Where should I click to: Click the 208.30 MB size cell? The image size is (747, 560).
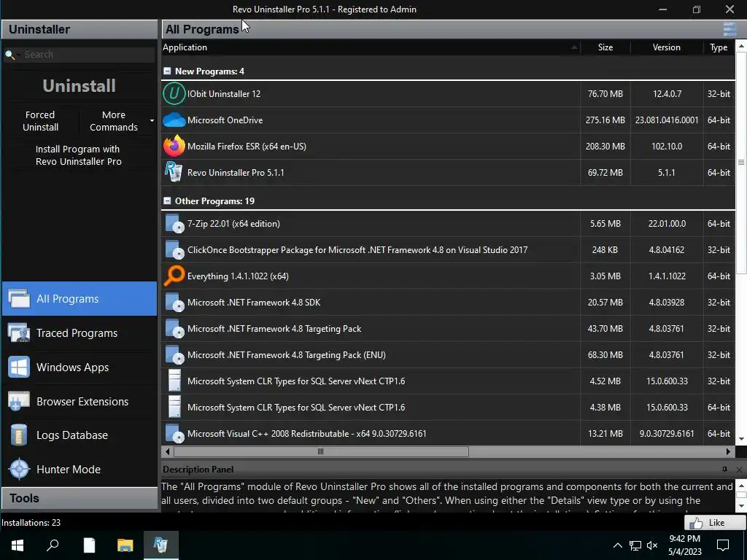605,146
